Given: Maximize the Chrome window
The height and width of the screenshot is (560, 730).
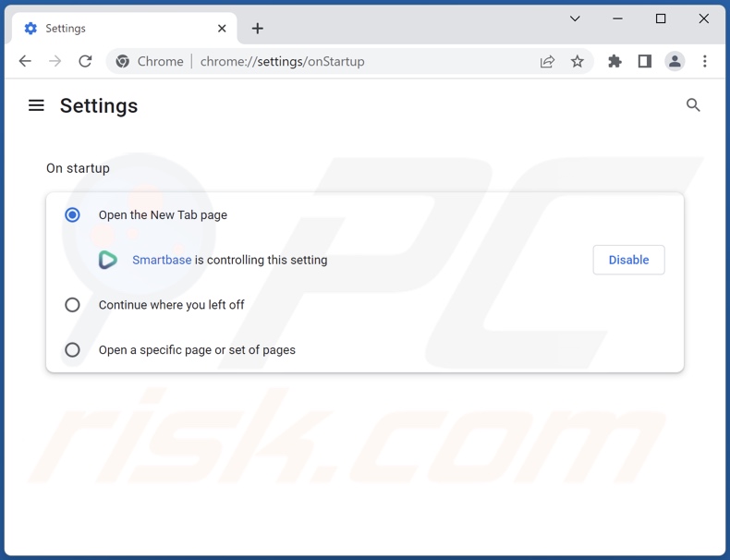Looking at the screenshot, I should pyautogui.click(x=661, y=18).
